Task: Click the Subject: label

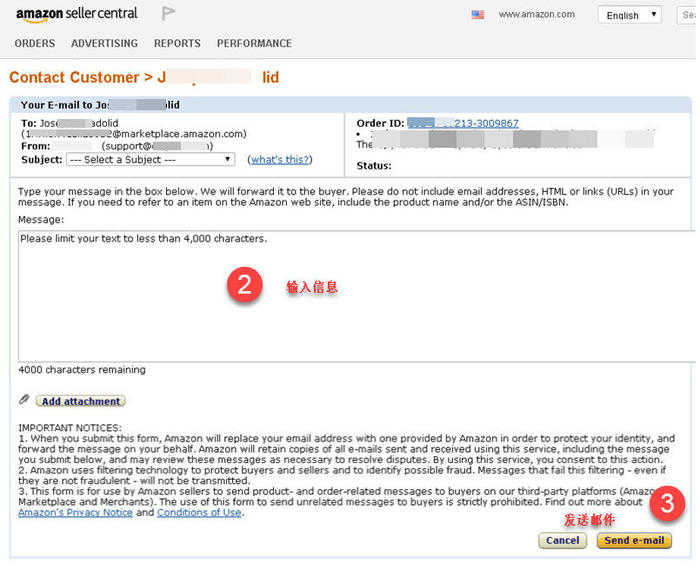Action: (42, 159)
